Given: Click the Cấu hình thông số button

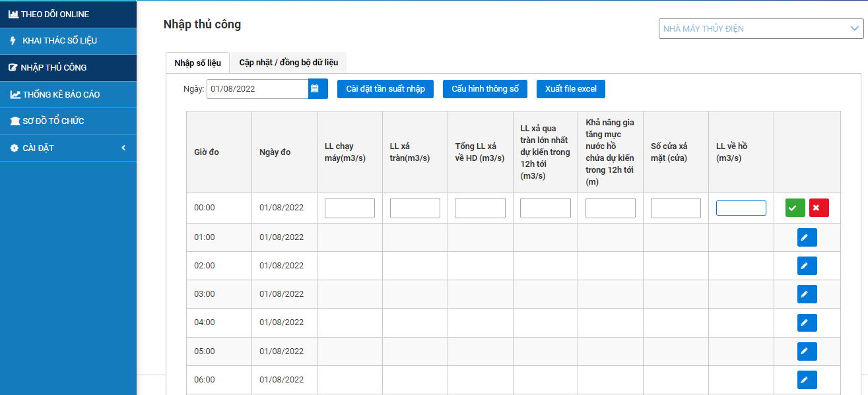Looking at the screenshot, I should [485, 89].
